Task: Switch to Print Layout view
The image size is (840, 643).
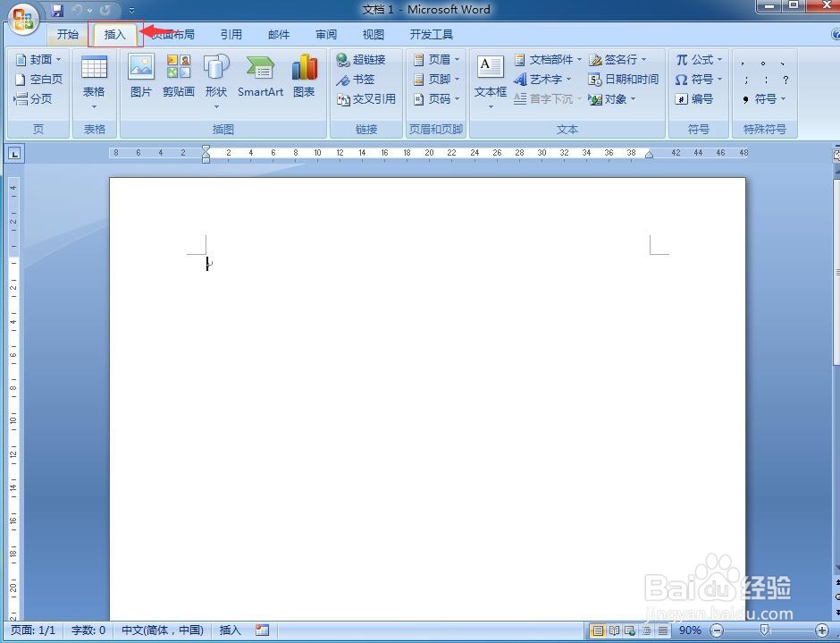Action: tap(597, 630)
